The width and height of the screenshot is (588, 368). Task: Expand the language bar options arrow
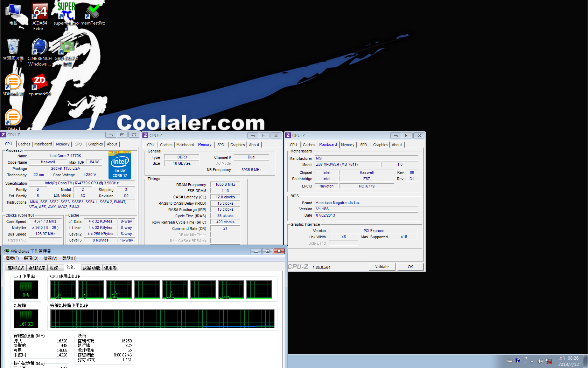coord(525,362)
